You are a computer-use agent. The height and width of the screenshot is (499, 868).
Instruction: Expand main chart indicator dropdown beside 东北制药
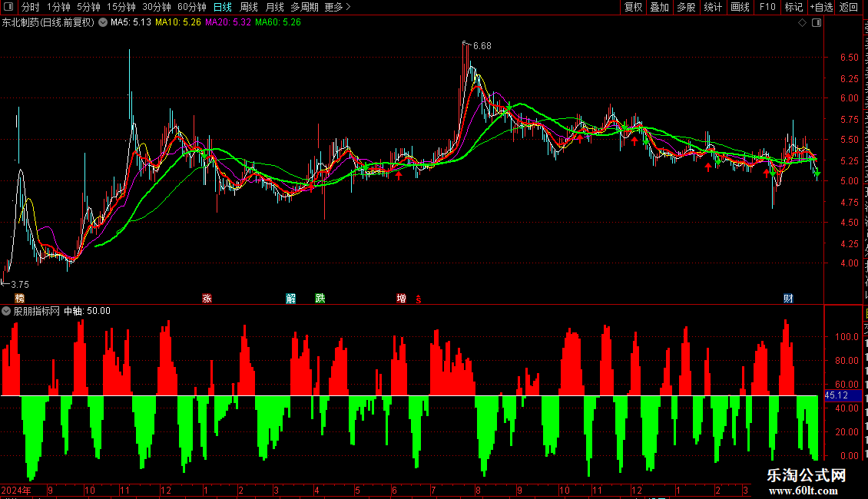[x=103, y=23]
